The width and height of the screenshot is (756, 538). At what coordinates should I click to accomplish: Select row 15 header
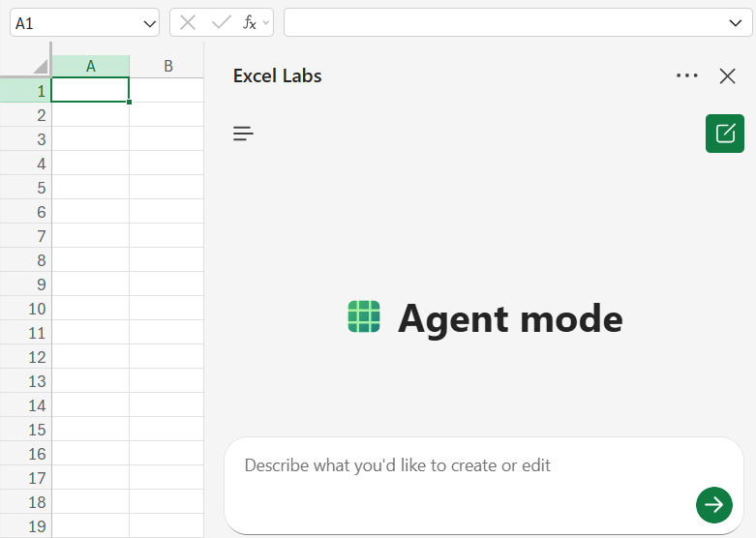click(x=25, y=429)
